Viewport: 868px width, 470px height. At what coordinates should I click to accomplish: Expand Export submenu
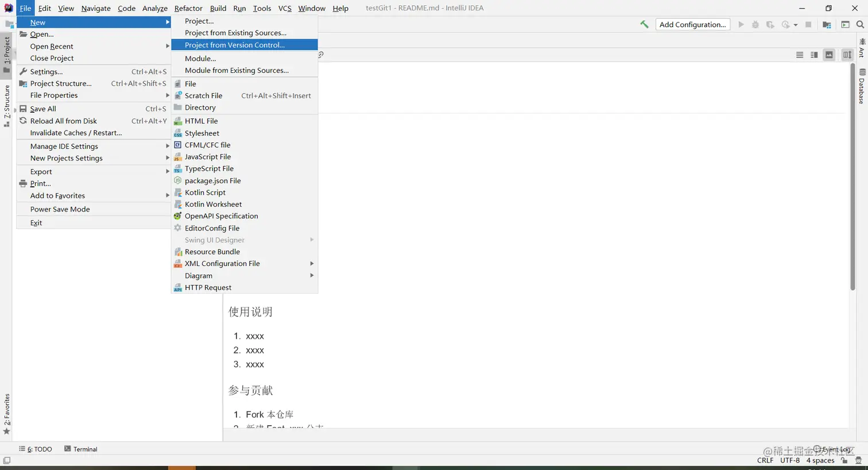pyautogui.click(x=94, y=172)
